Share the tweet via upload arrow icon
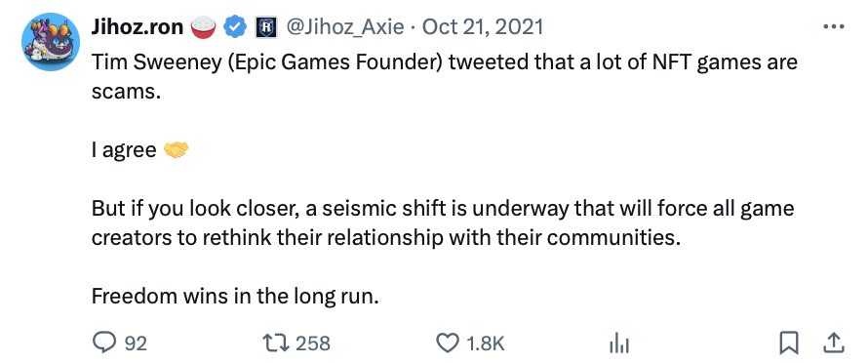 [x=833, y=343]
